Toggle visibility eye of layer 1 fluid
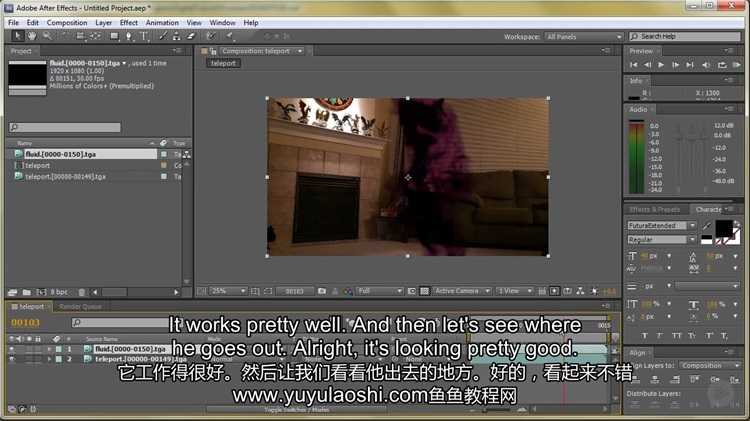Image resolution: width=750 pixels, height=421 pixels. pyautogui.click(x=12, y=349)
